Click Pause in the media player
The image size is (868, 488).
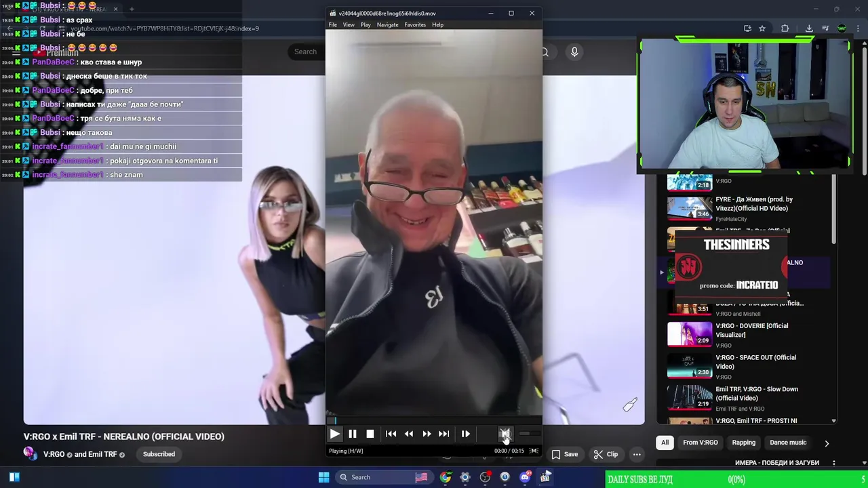(x=353, y=434)
